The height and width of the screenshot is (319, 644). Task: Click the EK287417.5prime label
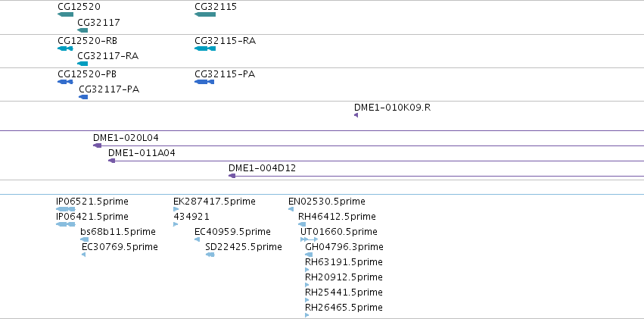click(x=214, y=202)
